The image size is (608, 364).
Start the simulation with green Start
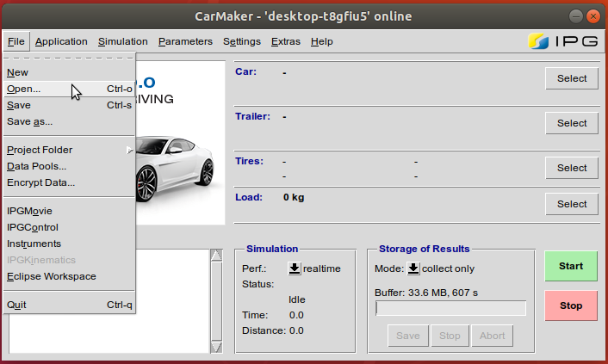(x=571, y=266)
